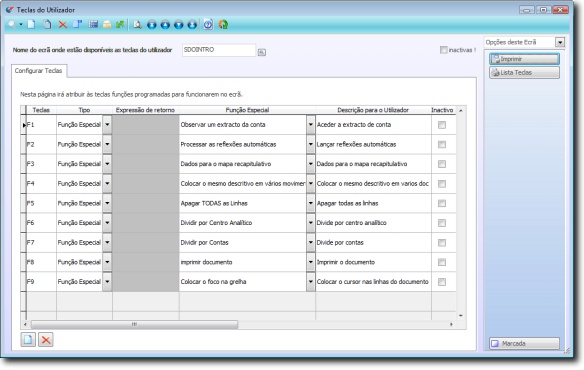Click grid vertical scrollbar down arrow
The height and width of the screenshot is (370, 584).
(461, 316)
